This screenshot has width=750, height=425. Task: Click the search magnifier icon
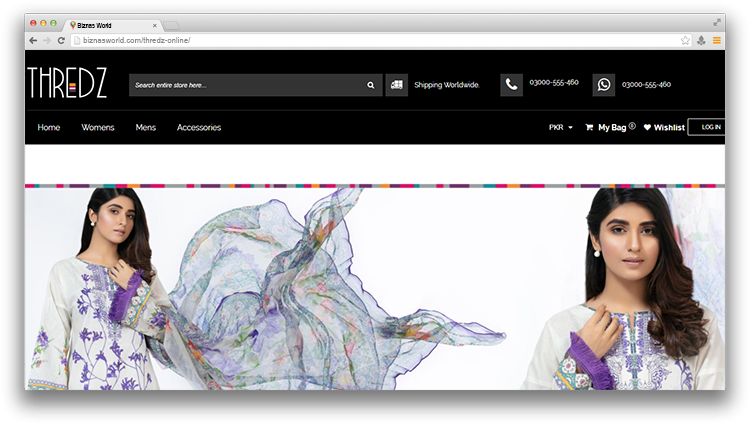click(371, 85)
